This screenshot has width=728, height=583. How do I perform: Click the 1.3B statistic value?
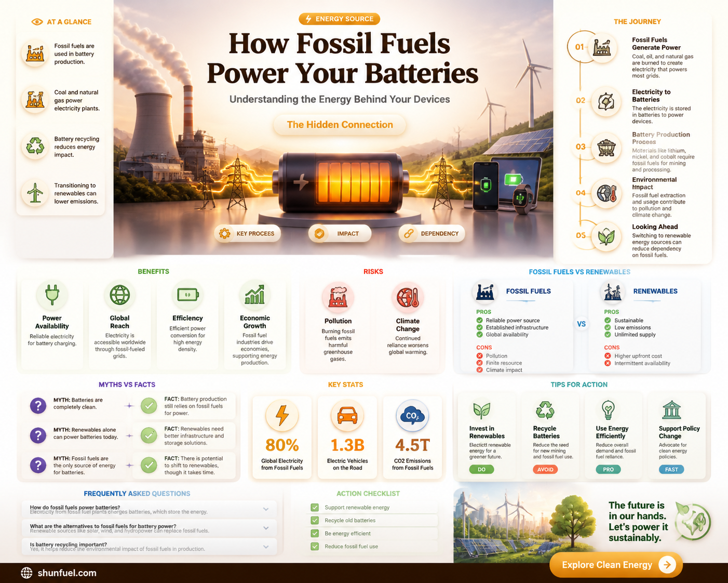click(347, 445)
